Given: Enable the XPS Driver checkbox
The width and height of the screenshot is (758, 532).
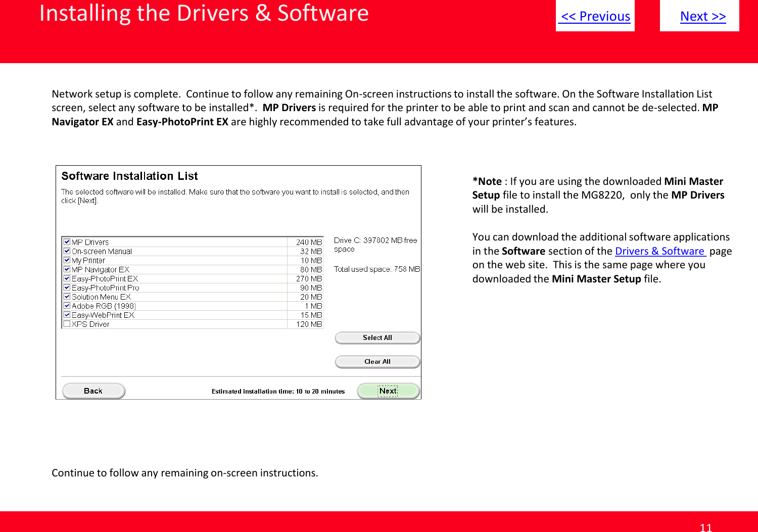Looking at the screenshot, I should tap(67, 324).
